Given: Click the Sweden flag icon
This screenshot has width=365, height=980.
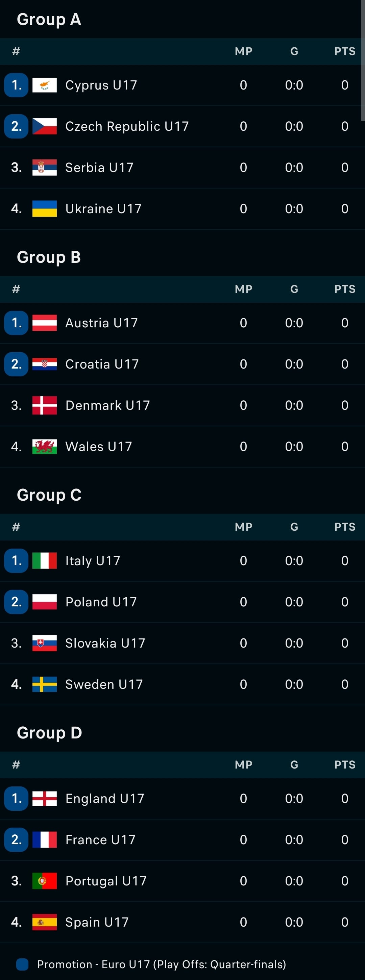Looking at the screenshot, I should [45, 684].
